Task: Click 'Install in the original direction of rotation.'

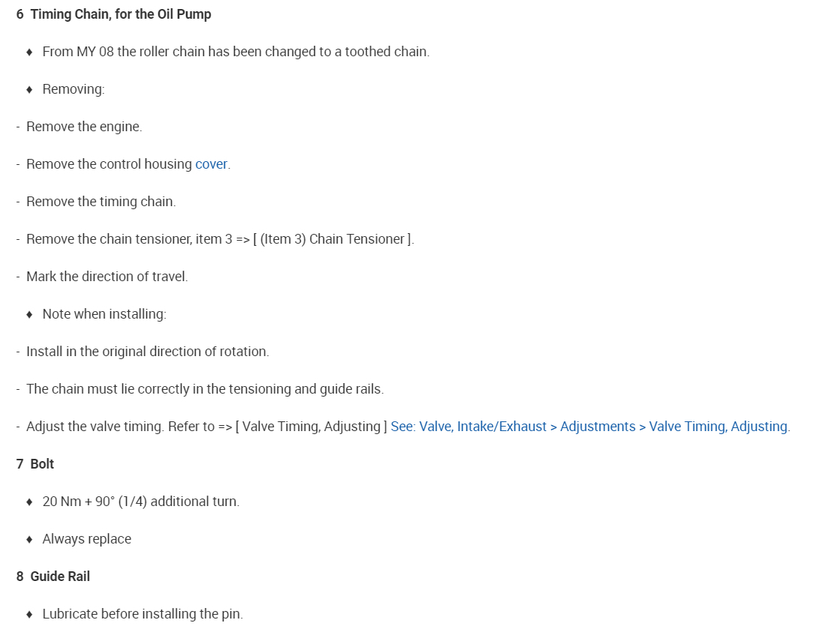Action: click(147, 352)
